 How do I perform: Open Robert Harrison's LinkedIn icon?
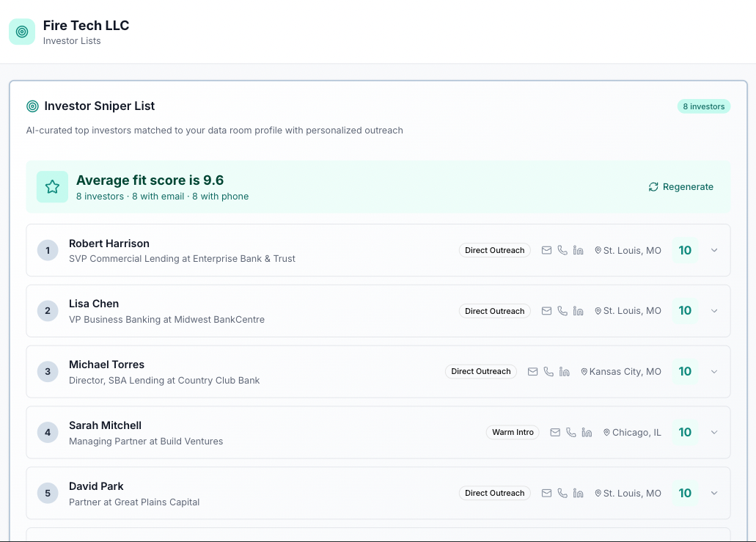click(x=578, y=250)
